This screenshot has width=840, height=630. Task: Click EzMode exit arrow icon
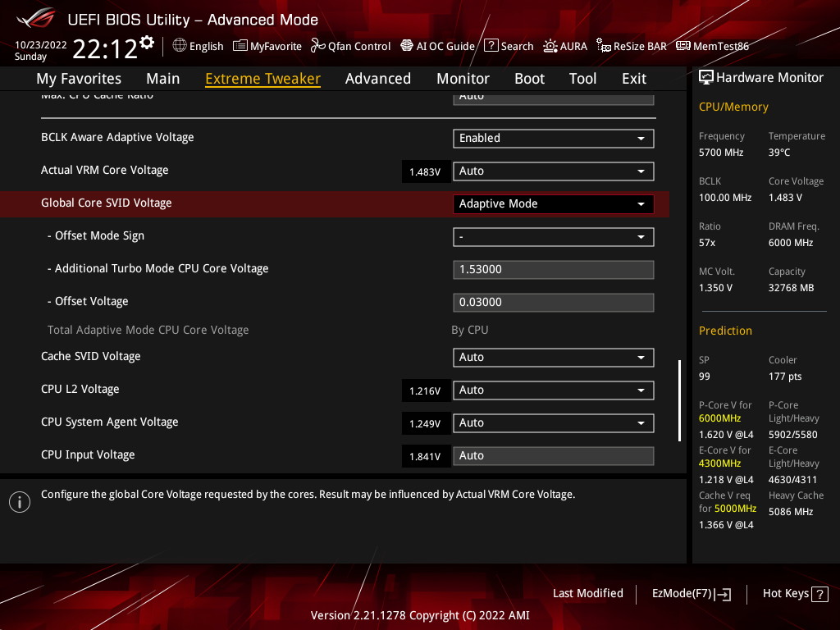(x=723, y=594)
